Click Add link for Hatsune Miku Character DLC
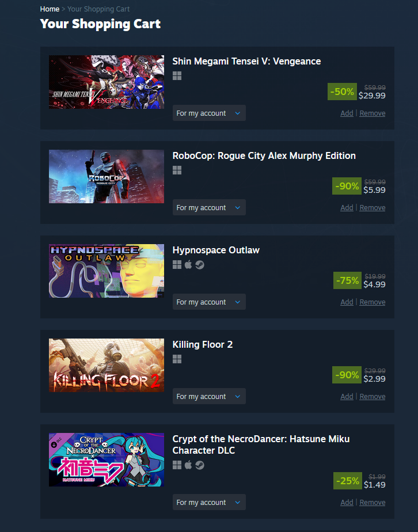Screen dimensions: 418x532 (x=347, y=503)
